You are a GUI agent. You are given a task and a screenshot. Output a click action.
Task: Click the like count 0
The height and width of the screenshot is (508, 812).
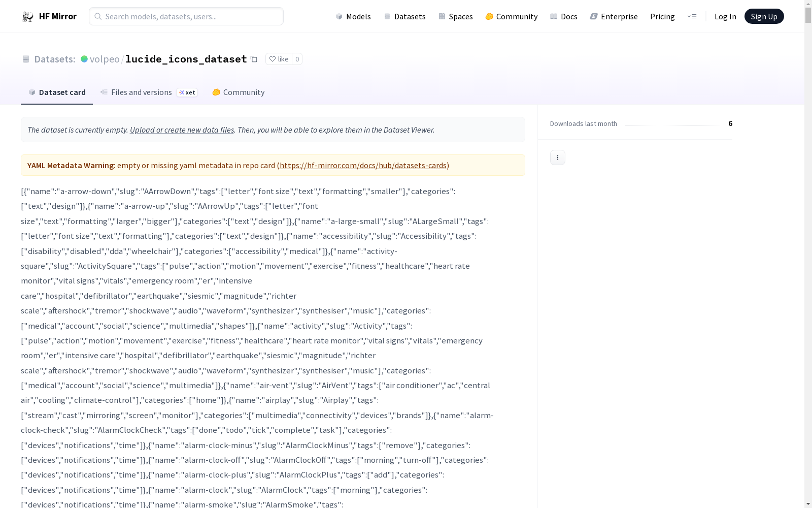[297, 59]
